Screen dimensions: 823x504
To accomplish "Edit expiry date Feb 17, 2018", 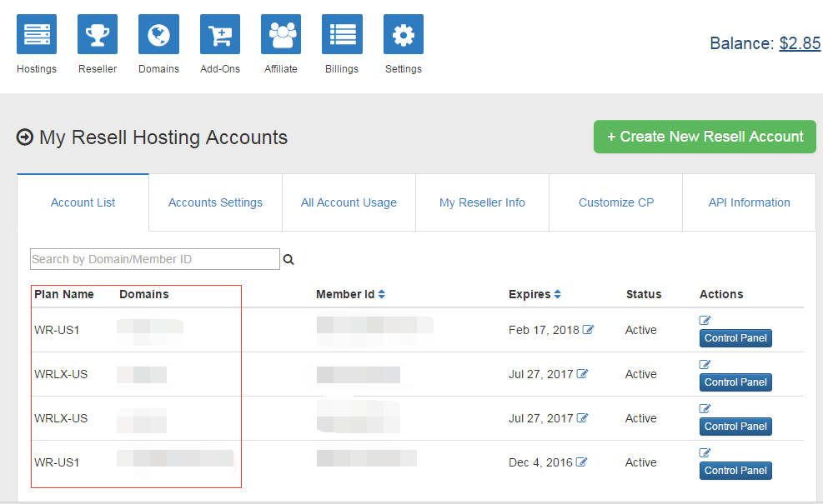I will click(589, 330).
